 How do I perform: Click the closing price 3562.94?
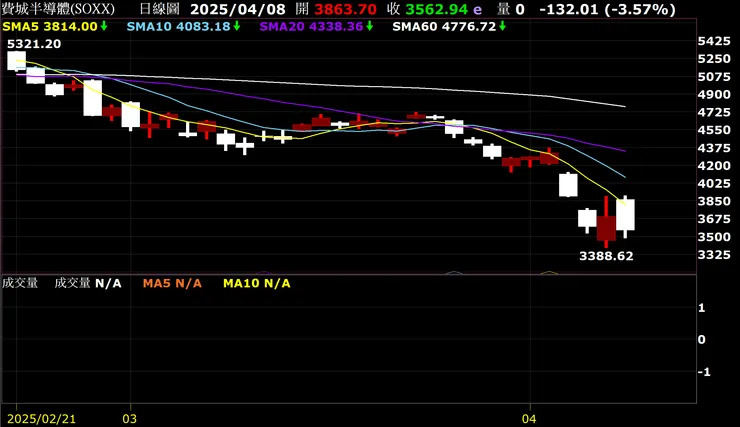[x=437, y=9]
